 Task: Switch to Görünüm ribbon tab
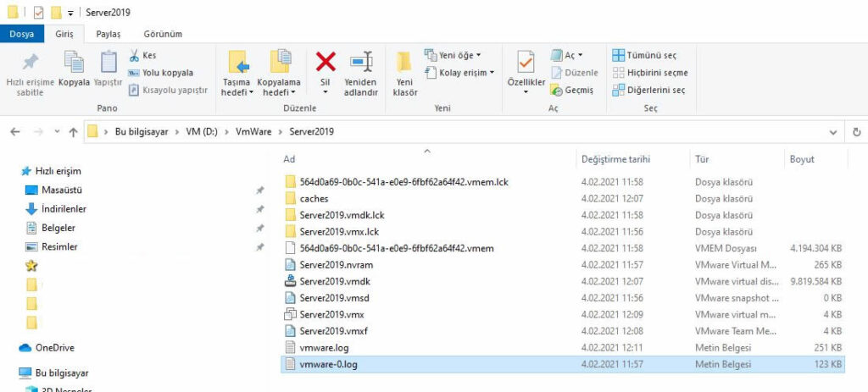coord(163,34)
